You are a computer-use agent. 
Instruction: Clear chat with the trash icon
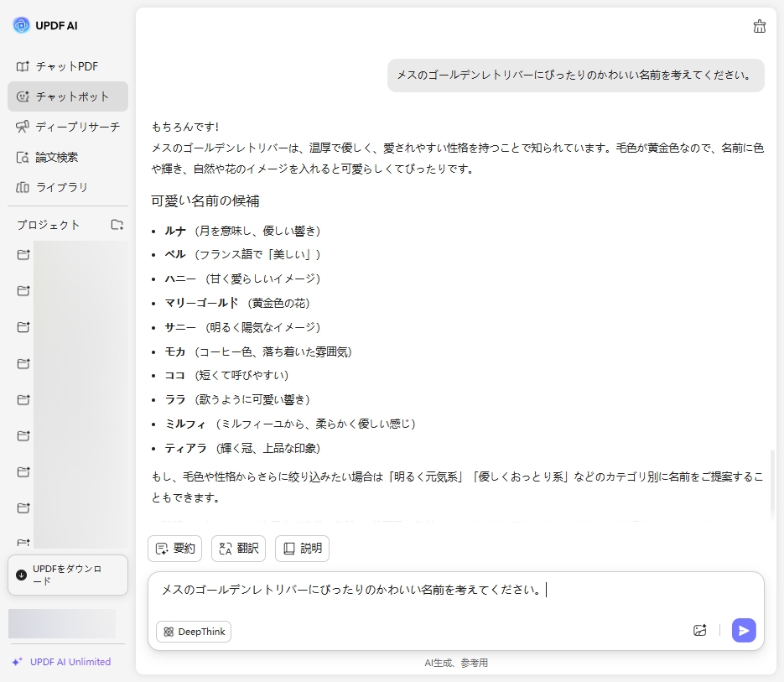tap(759, 26)
